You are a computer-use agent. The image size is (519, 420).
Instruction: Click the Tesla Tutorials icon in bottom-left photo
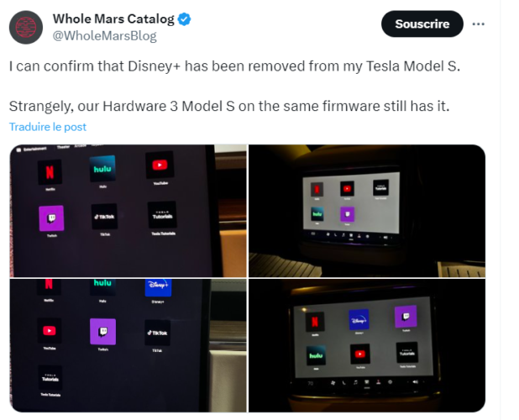click(50, 378)
